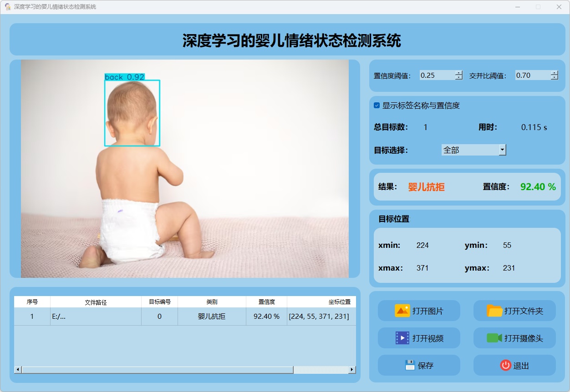
Task: Click the 类别 column header
Action: (x=212, y=302)
